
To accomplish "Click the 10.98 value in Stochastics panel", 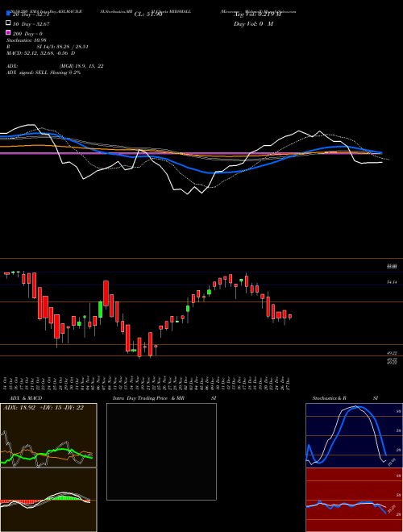I will tap(393, 461).
